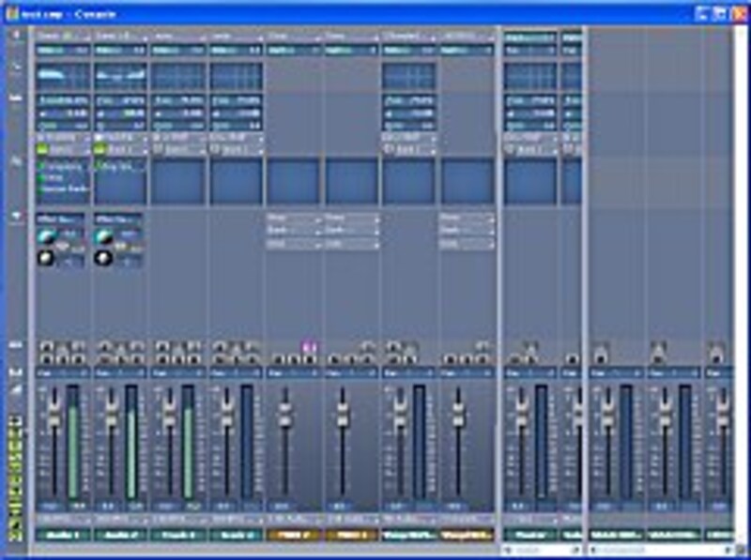Click the pan control on the Master strip
This screenshot has width=751, height=560.
[x=530, y=372]
